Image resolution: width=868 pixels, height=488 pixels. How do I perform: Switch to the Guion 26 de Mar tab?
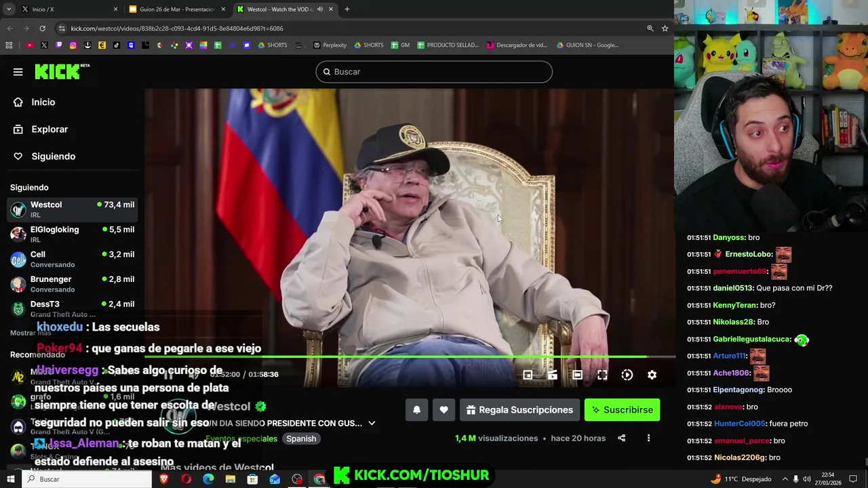click(176, 9)
